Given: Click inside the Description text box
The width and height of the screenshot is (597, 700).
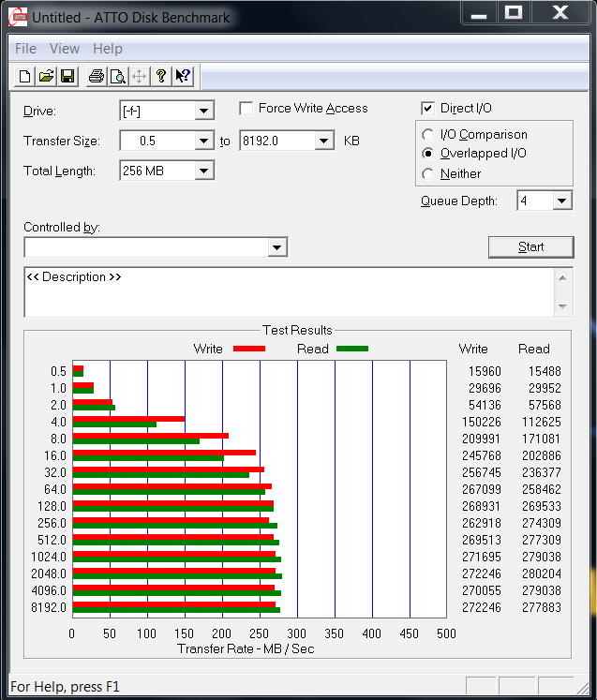Looking at the screenshot, I should tap(281, 293).
